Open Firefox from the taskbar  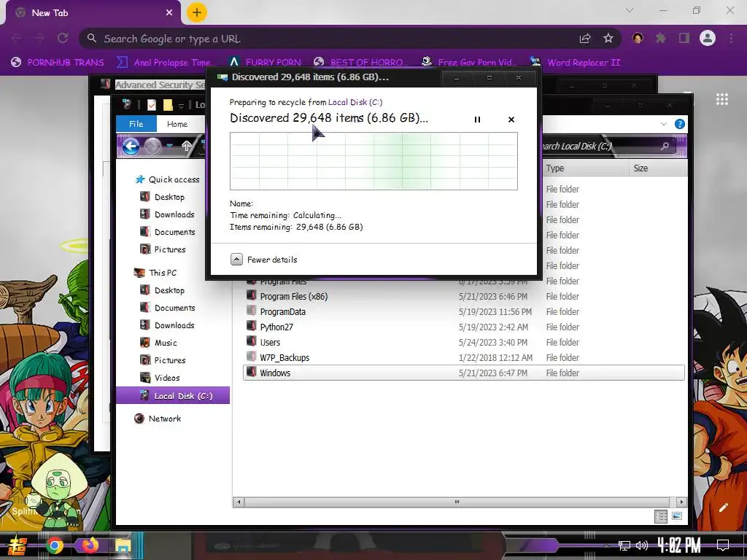(x=90, y=545)
